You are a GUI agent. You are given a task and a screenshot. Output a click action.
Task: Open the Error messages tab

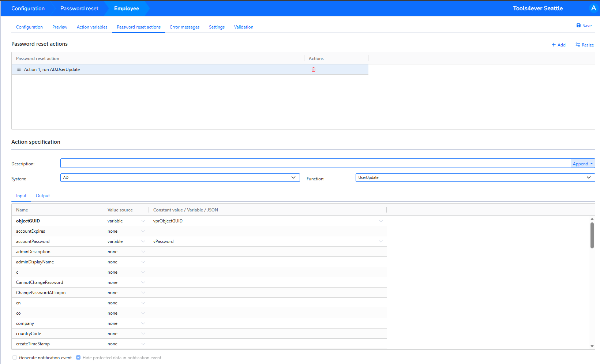[x=185, y=27]
